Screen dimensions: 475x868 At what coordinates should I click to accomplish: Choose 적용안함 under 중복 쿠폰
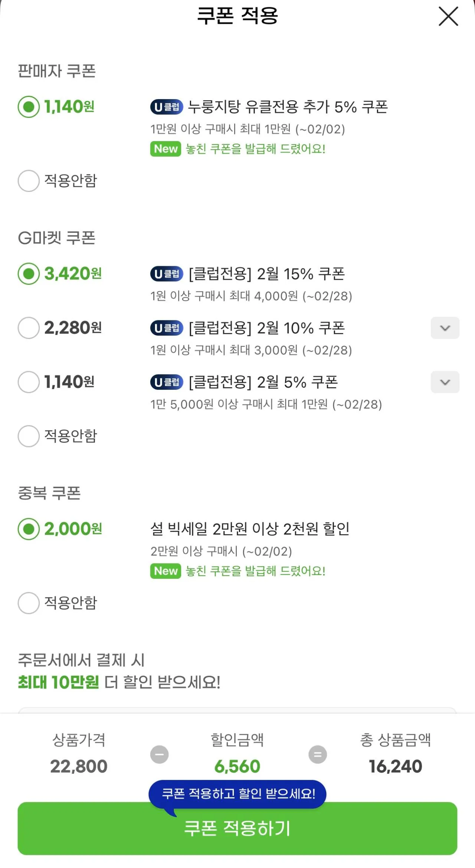[29, 603]
